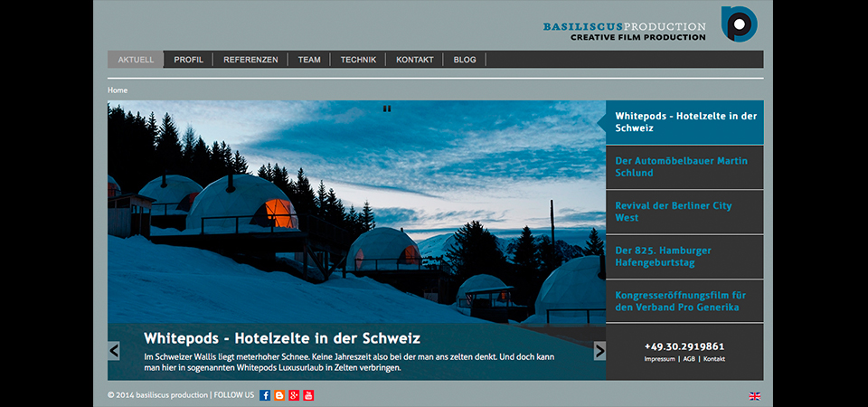868x407 pixels.
Task: Switch language via the UK flag icon
Action: click(754, 396)
